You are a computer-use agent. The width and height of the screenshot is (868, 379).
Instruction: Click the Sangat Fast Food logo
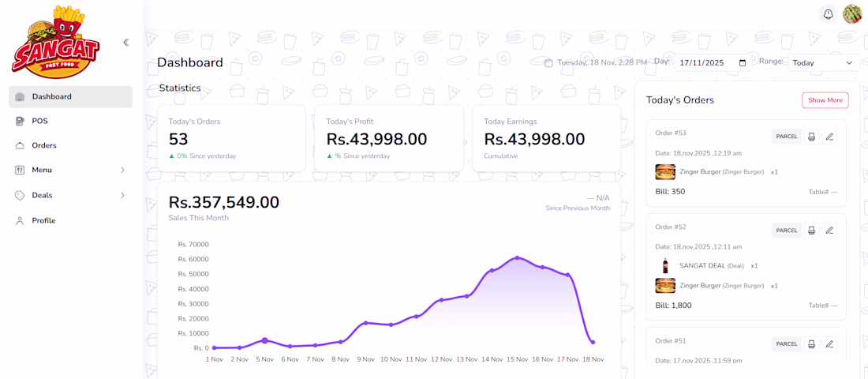coord(55,42)
